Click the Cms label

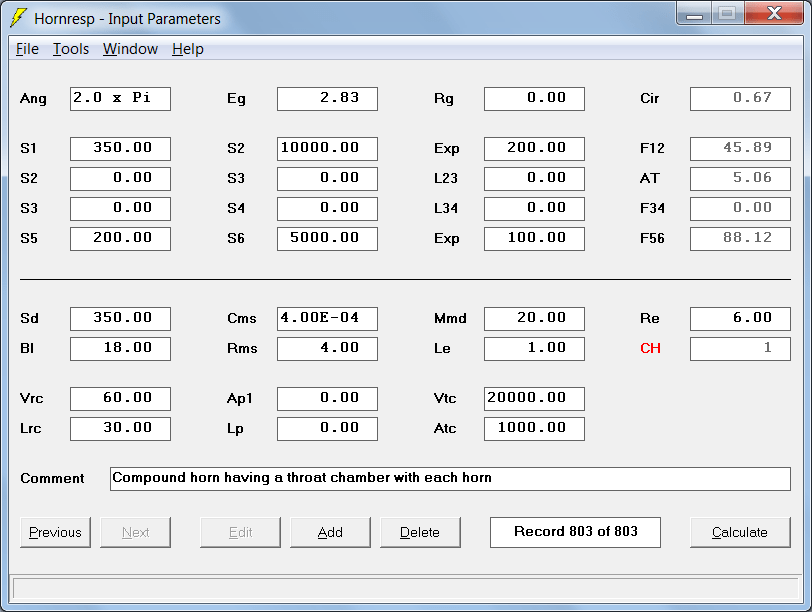[241, 318]
